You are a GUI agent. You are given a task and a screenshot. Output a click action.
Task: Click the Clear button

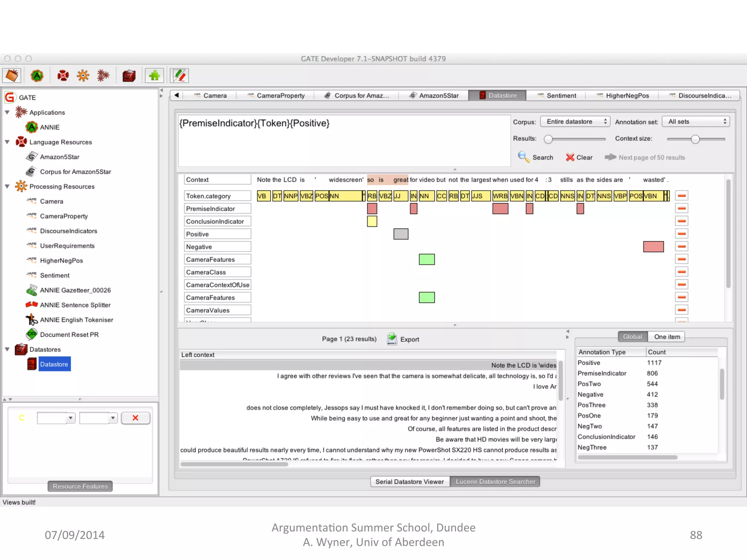coord(579,157)
